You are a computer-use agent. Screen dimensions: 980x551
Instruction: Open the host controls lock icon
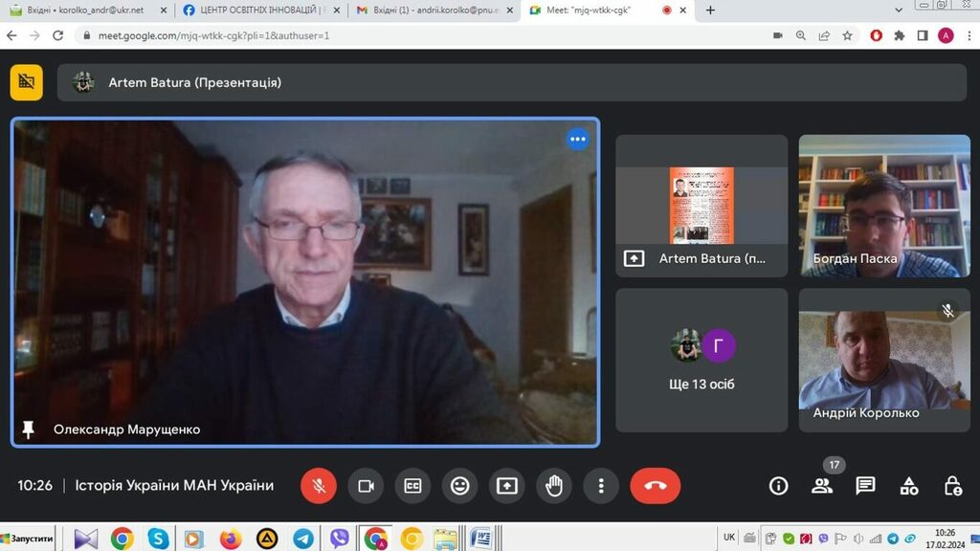[952, 486]
